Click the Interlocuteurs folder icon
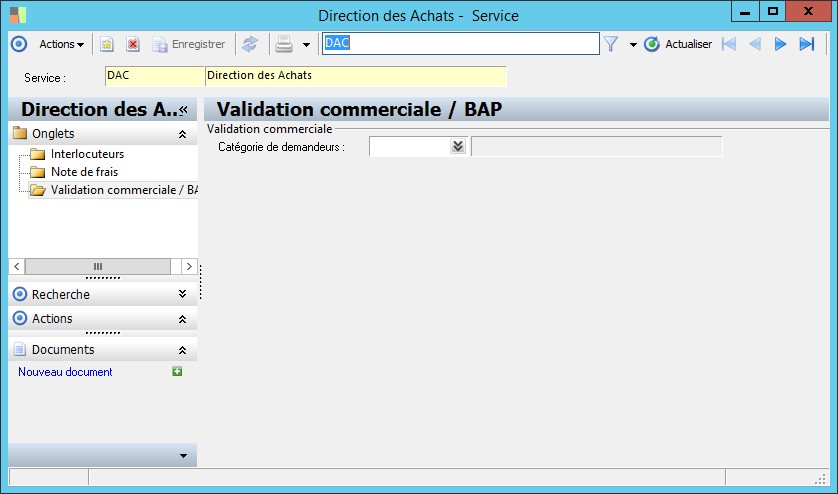 [37, 155]
